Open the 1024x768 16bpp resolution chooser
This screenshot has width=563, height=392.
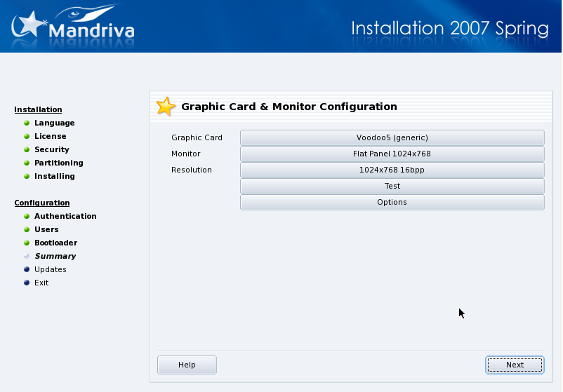click(392, 170)
